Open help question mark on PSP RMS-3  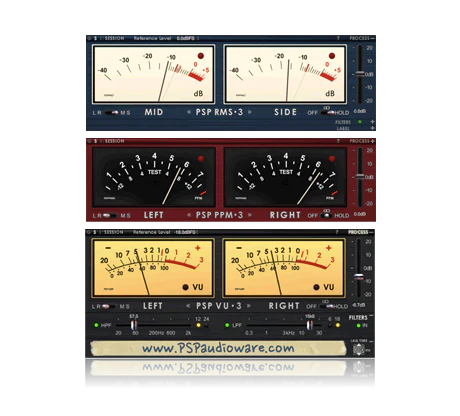[x=338, y=39]
